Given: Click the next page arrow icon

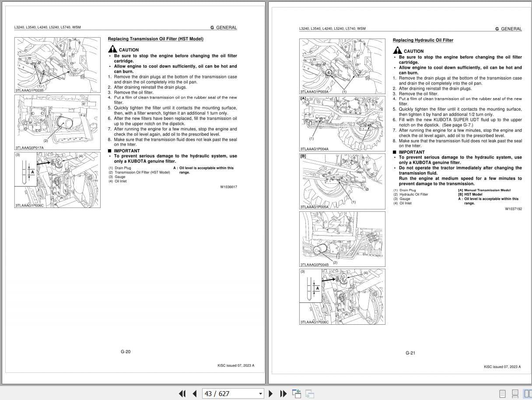Looking at the screenshot, I should 271,393.
